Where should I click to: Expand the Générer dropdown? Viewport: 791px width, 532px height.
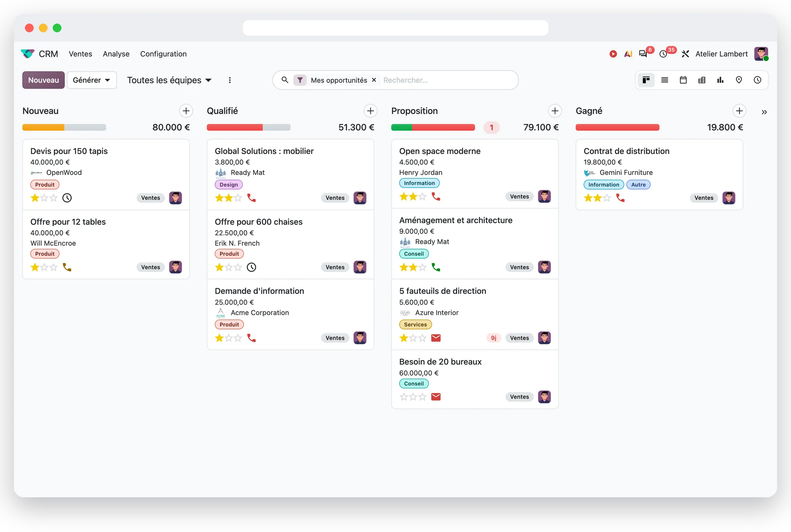pyautogui.click(x=92, y=80)
